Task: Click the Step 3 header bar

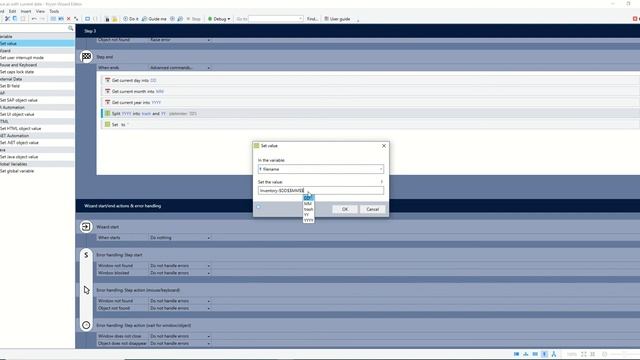Action: (358, 31)
